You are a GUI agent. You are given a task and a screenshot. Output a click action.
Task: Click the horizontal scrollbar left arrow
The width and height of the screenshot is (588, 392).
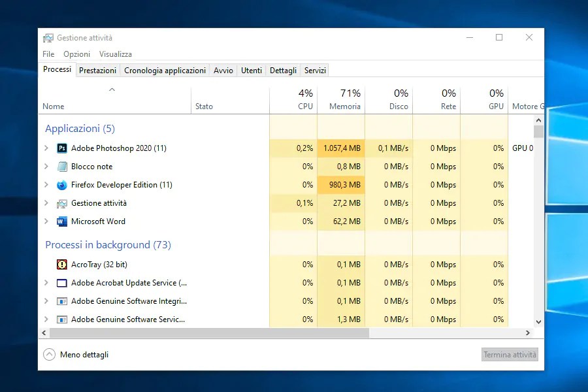(x=44, y=333)
